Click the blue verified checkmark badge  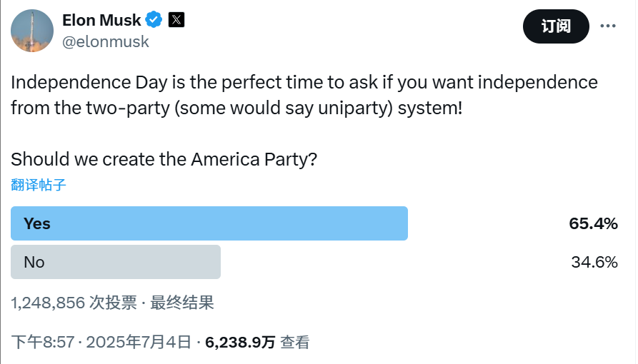pyautogui.click(x=154, y=20)
